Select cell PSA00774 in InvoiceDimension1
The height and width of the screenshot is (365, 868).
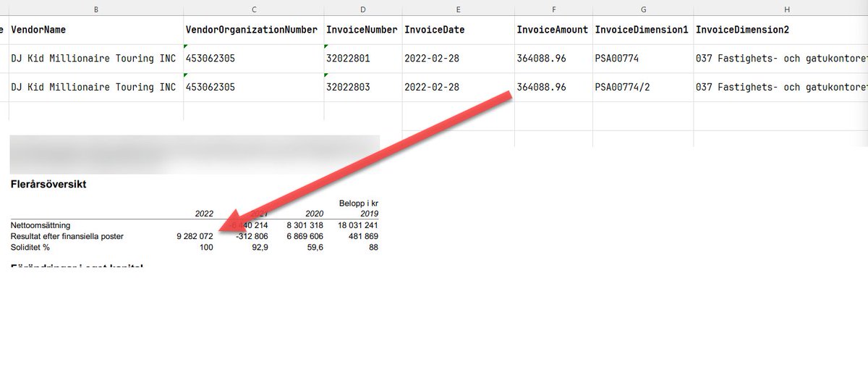click(x=643, y=59)
